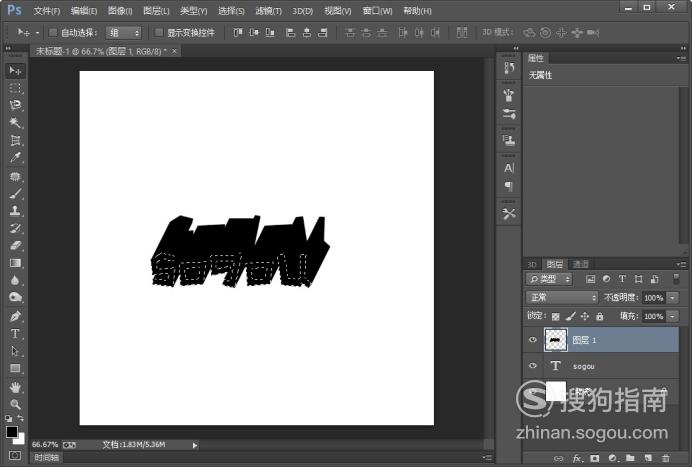
Task: Open the Layers panel flyout menu
Action: click(x=681, y=264)
